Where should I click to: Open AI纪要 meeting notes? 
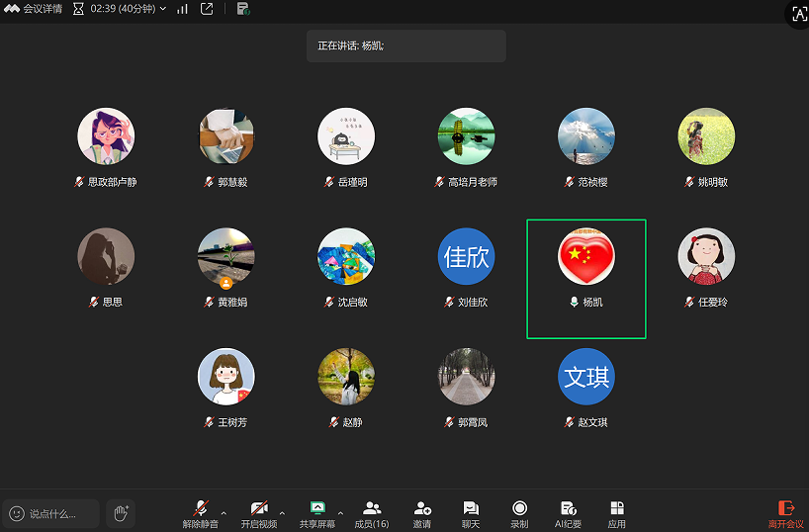pyautogui.click(x=568, y=512)
